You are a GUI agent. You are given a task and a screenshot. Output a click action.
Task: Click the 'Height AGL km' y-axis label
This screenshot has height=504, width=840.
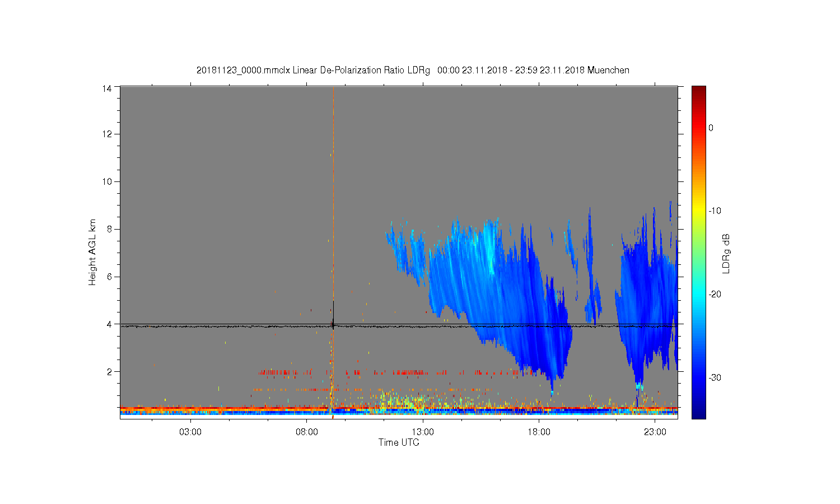(x=92, y=252)
